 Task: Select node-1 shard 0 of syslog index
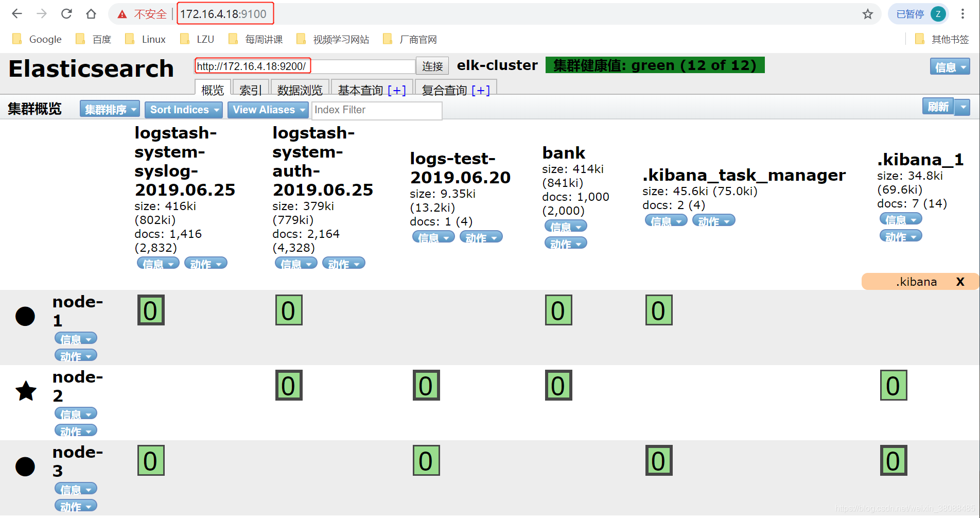(x=151, y=310)
